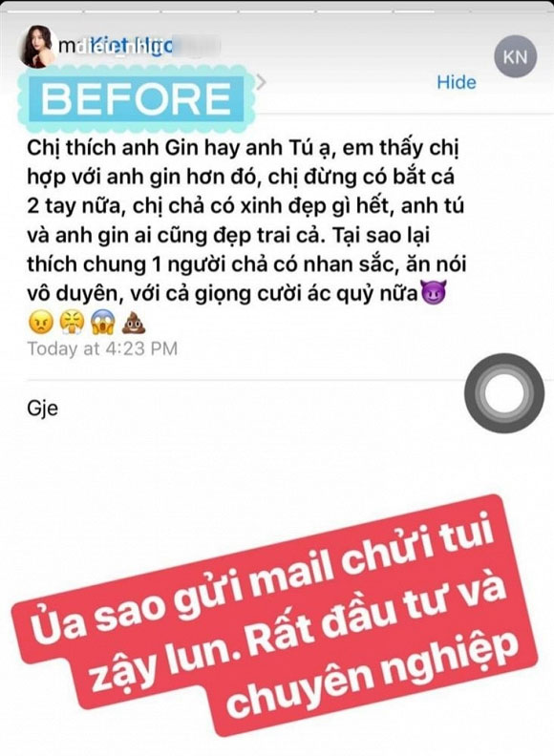Click the Hide link in email header
This screenshot has width=554, height=756.
coord(456,82)
